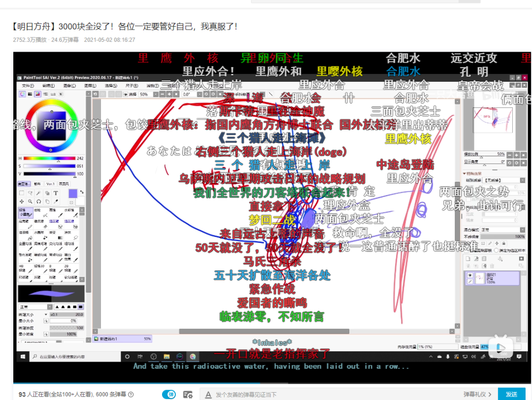Screen dimensions: 532x400
Task: Open the 文件(F) menu
Action: click(28, 86)
